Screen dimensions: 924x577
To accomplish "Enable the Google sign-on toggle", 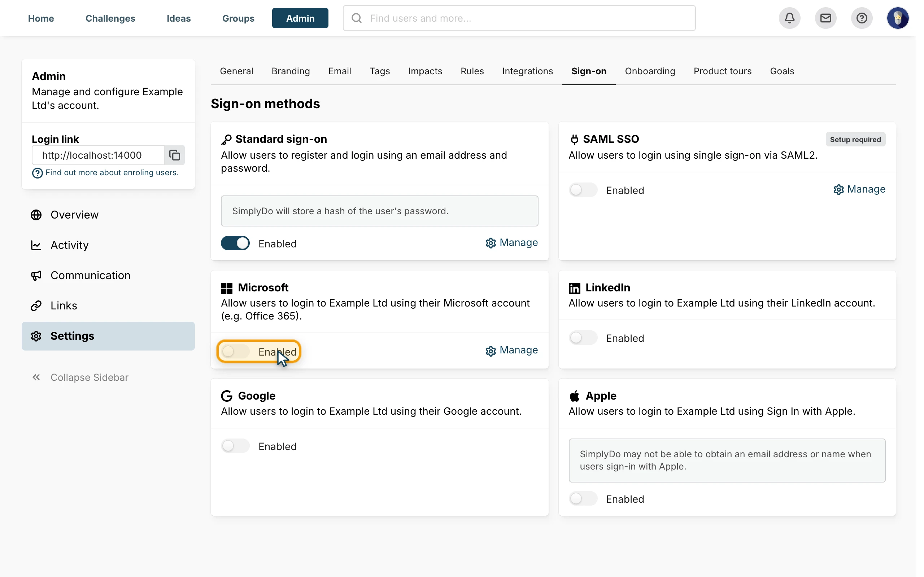I will [235, 446].
